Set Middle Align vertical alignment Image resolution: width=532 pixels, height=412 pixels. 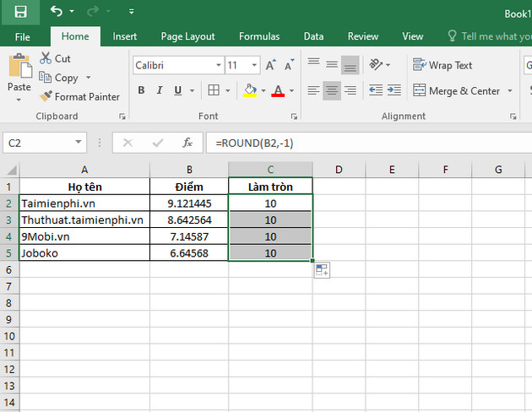tap(332, 64)
